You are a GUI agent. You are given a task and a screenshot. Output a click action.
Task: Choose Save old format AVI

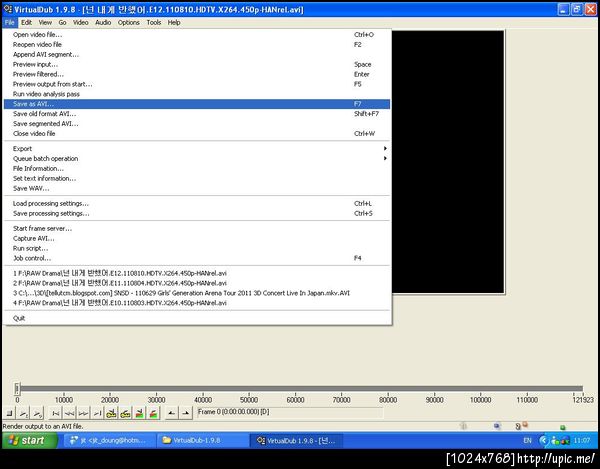coord(197,114)
